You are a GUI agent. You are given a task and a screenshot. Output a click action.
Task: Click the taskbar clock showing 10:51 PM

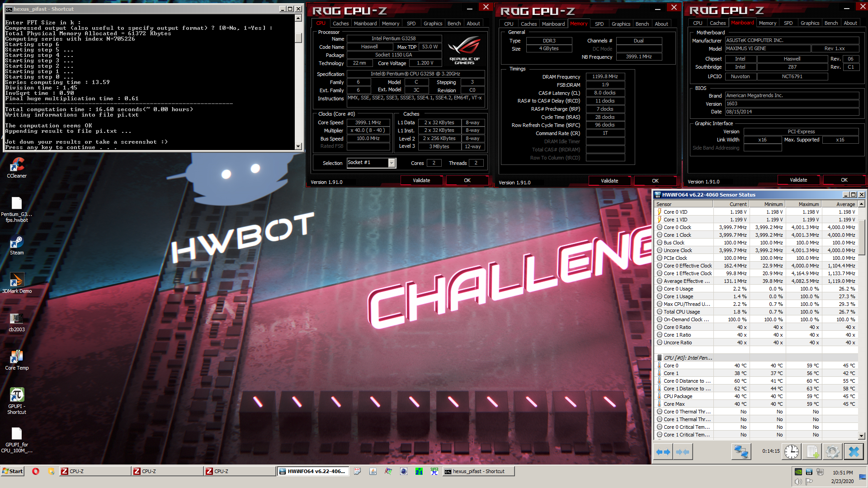[842, 473]
